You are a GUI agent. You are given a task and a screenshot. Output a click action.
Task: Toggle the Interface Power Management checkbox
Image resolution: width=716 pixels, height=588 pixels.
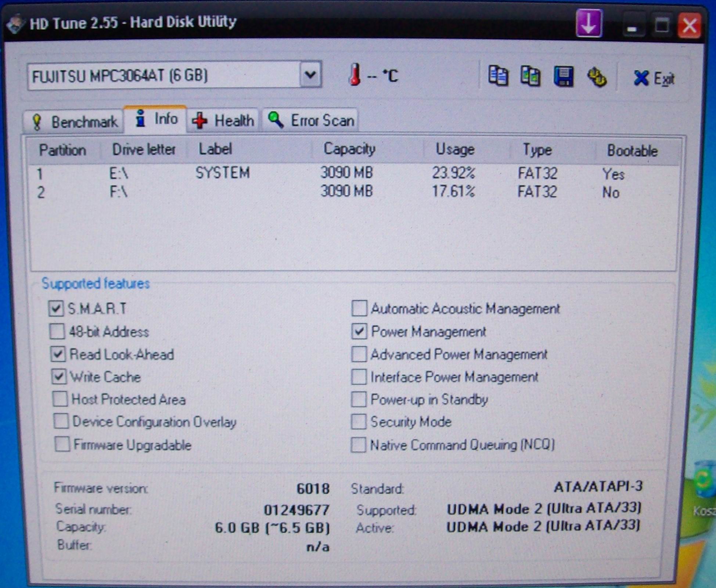click(359, 377)
